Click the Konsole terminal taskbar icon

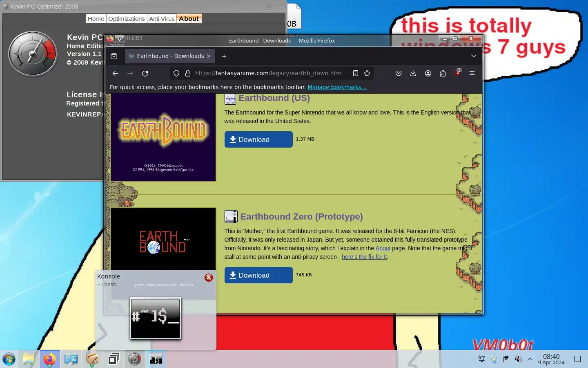click(156, 359)
